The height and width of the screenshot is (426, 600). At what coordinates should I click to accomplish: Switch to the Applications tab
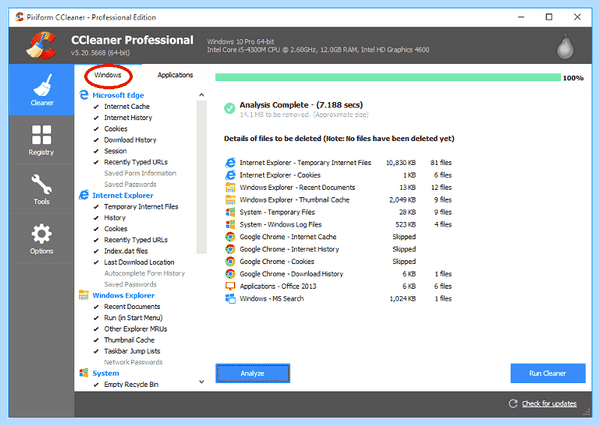coord(175,75)
